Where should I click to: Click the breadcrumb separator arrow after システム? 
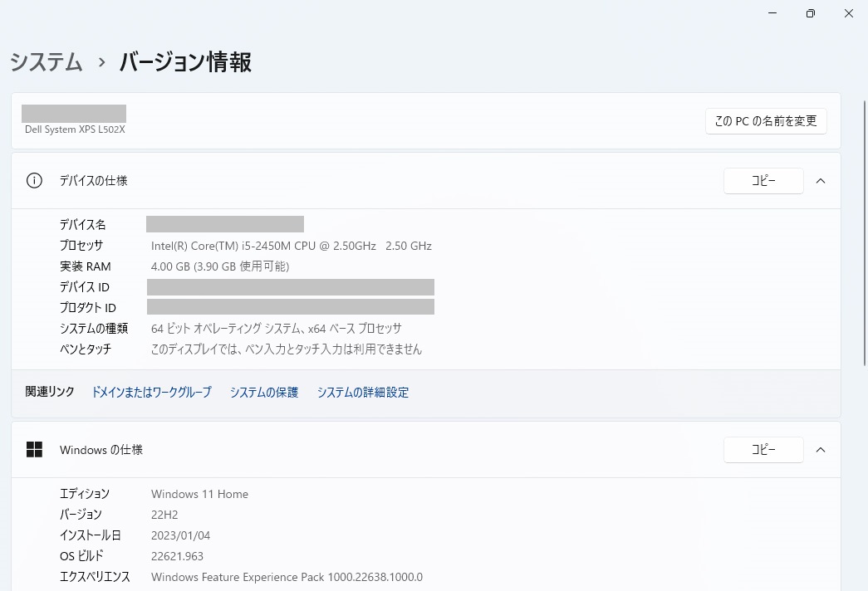point(101,62)
